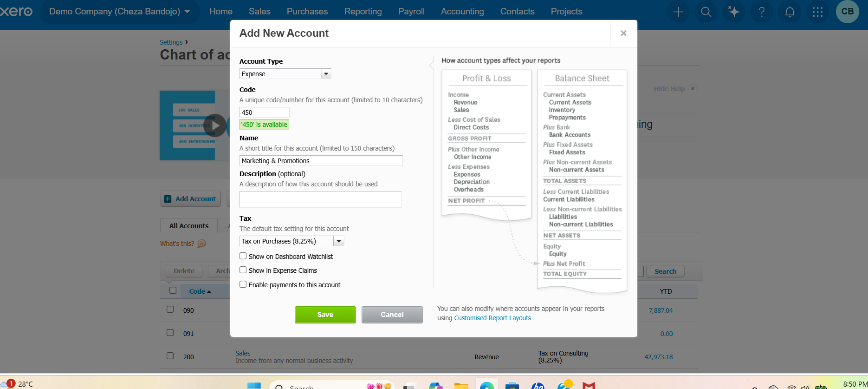Click the Hide Help link
This screenshot has width=868, height=389.
click(669, 89)
